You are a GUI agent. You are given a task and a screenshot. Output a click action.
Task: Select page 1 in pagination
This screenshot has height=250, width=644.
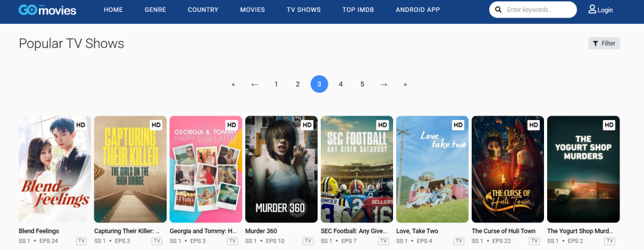276,84
